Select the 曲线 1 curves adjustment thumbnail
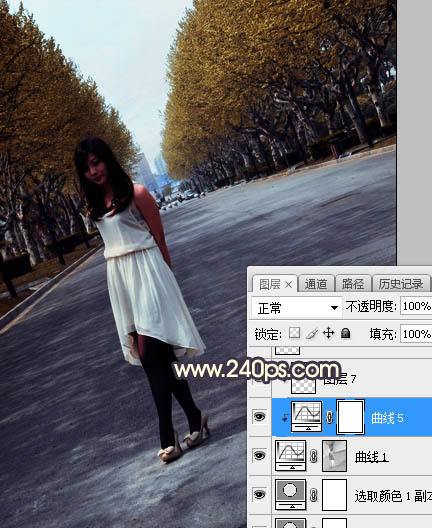Screen dimensions: 432x528 [291, 456]
